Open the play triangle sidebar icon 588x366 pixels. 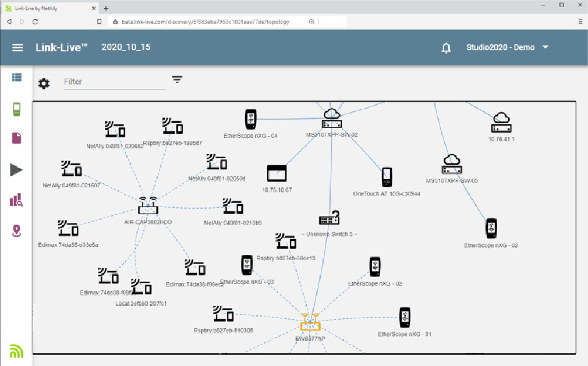click(x=16, y=170)
